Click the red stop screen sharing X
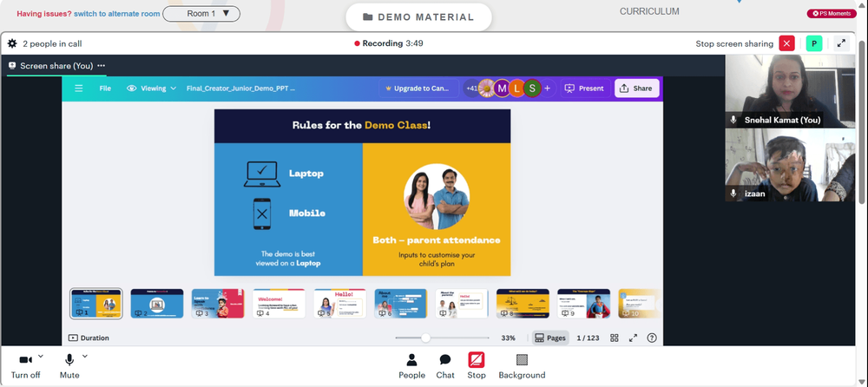Viewport: 868px width, 387px height. tap(786, 43)
